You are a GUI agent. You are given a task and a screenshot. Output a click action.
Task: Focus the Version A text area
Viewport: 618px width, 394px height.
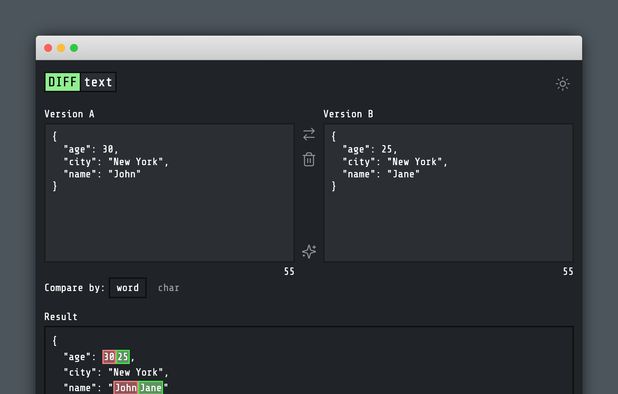coord(169,193)
